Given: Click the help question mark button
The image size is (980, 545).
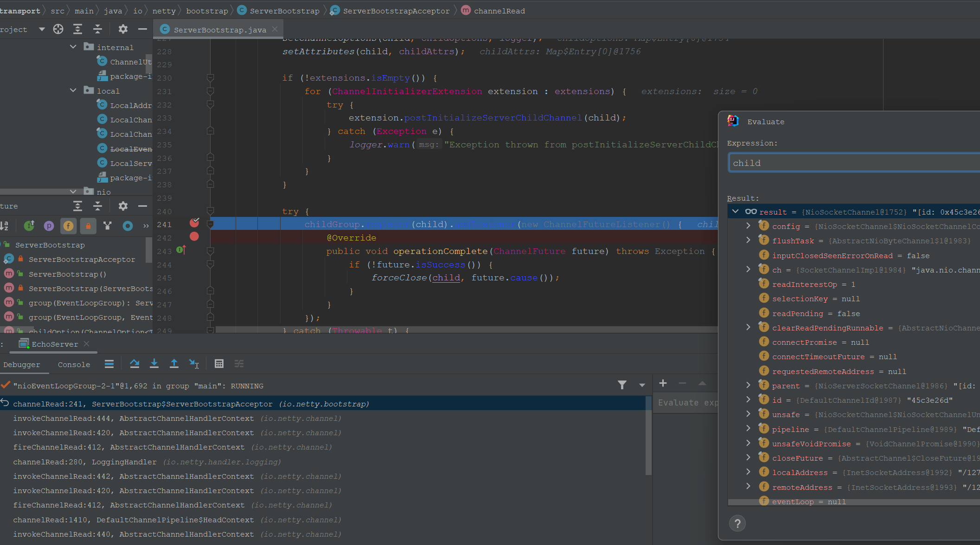Looking at the screenshot, I should pos(737,524).
